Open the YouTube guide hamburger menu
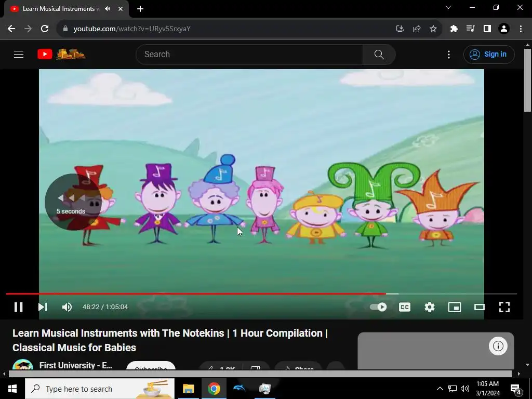This screenshot has height=399, width=532. click(19, 54)
